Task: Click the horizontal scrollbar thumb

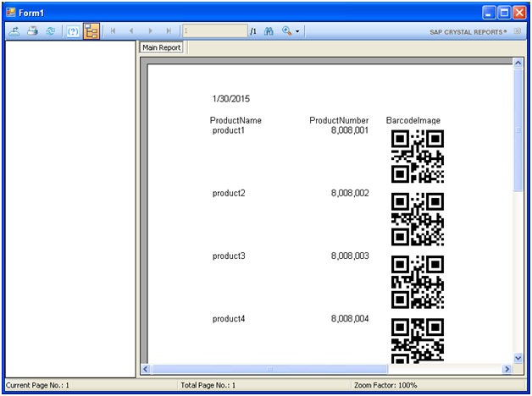Action: (269, 369)
